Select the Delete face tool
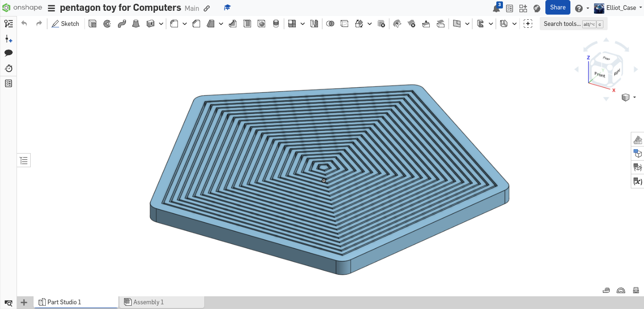Image resolution: width=644 pixels, height=309 pixels. tap(411, 24)
